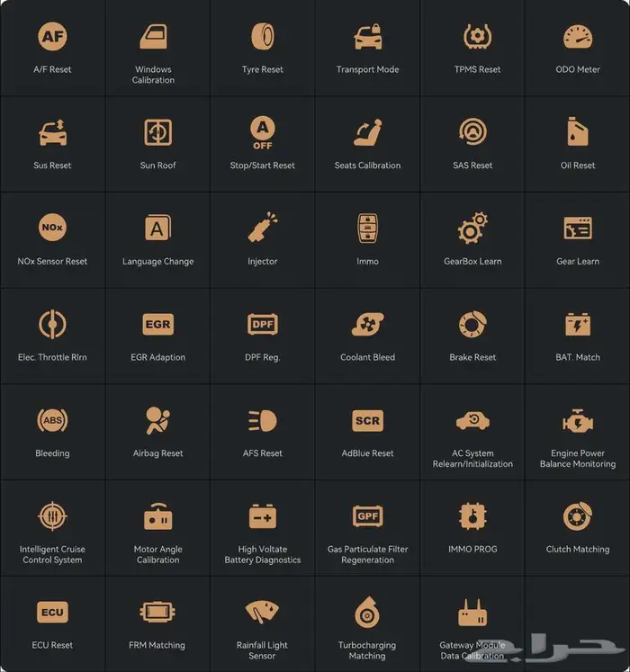Click the 'Language Change' label text
The image size is (630, 672).
point(157,262)
